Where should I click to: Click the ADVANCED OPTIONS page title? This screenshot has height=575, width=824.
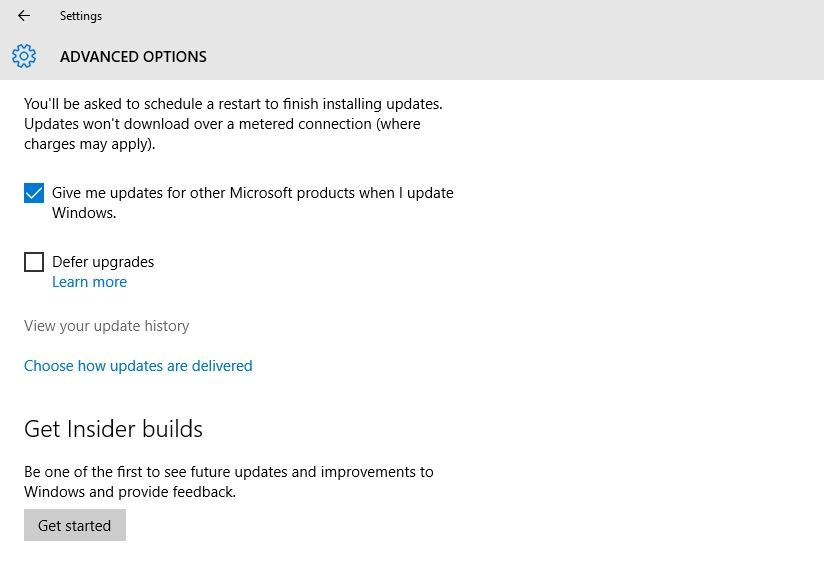pyautogui.click(x=133, y=57)
